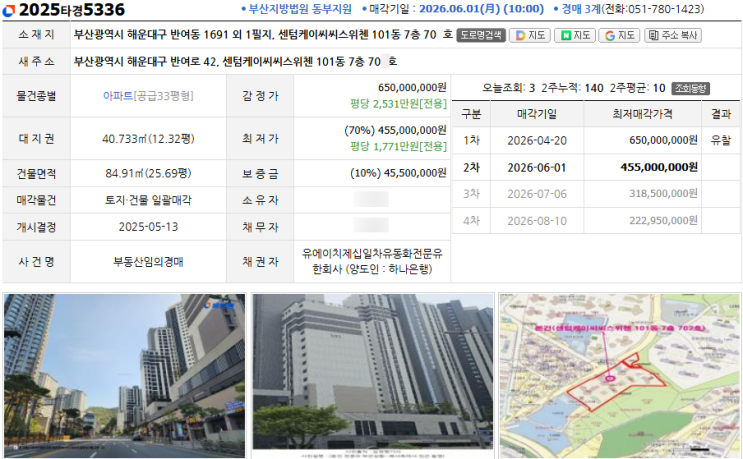Image resolution: width=743 pixels, height=459 pixels.
Task: Open the Naver map (N 지도)
Action: click(x=575, y=35)
